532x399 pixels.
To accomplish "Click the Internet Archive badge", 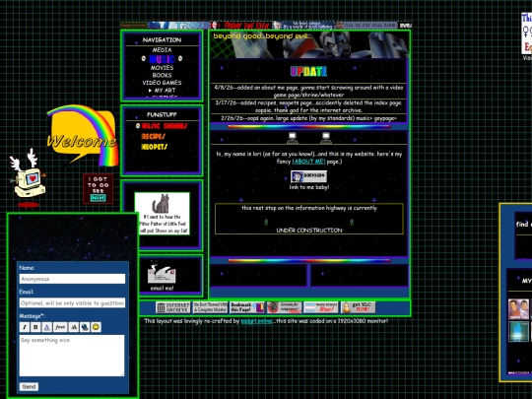I will (x=173, y=307).
